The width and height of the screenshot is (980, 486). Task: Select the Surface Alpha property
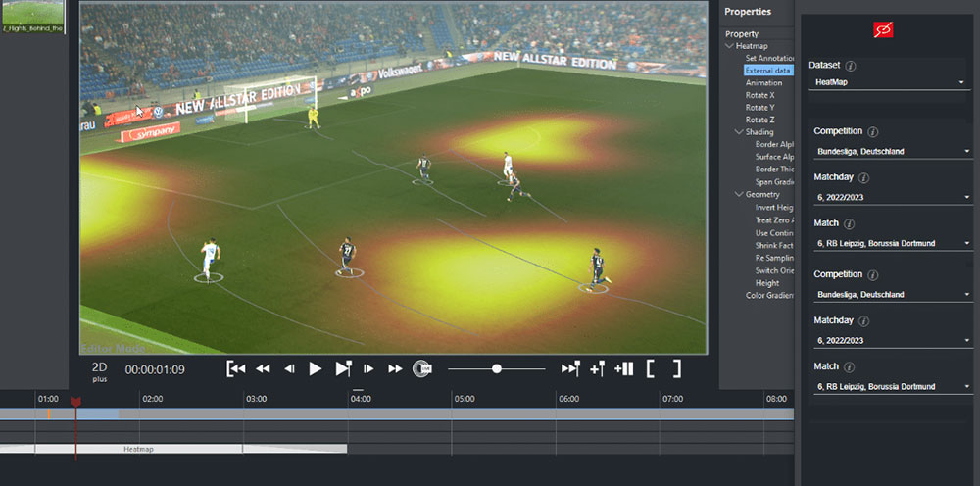[x=774, y=157]
